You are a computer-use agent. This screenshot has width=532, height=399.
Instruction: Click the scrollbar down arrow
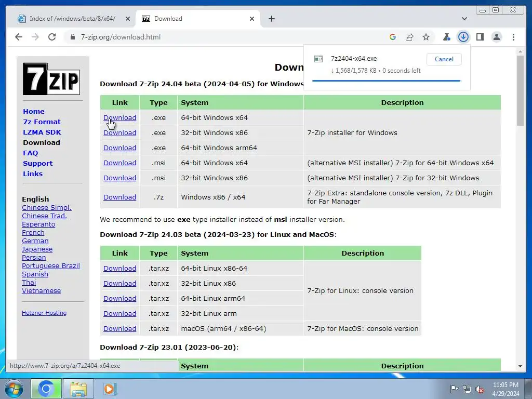tap(520, 366)
